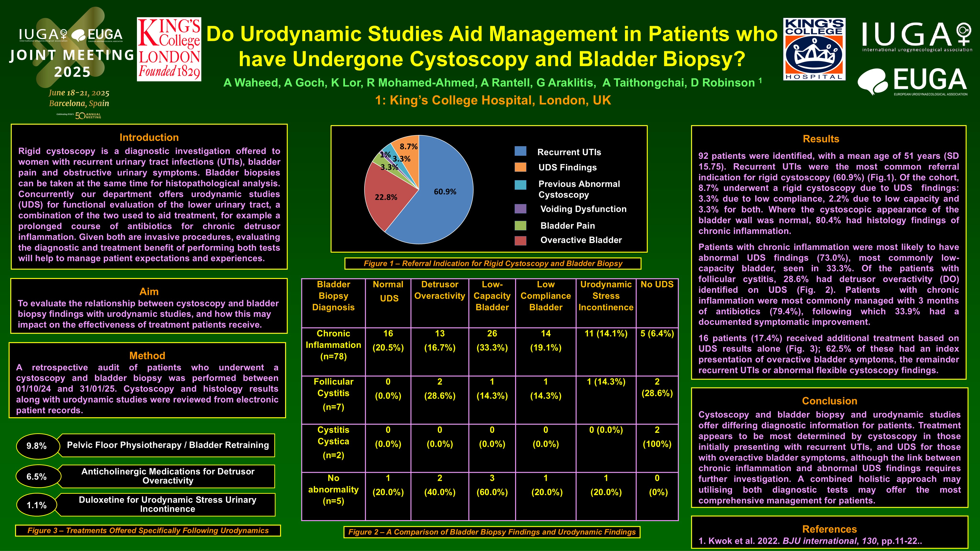Click the poster title text
This screenshot has width=980, height=551.
click(x=492, y=46)
